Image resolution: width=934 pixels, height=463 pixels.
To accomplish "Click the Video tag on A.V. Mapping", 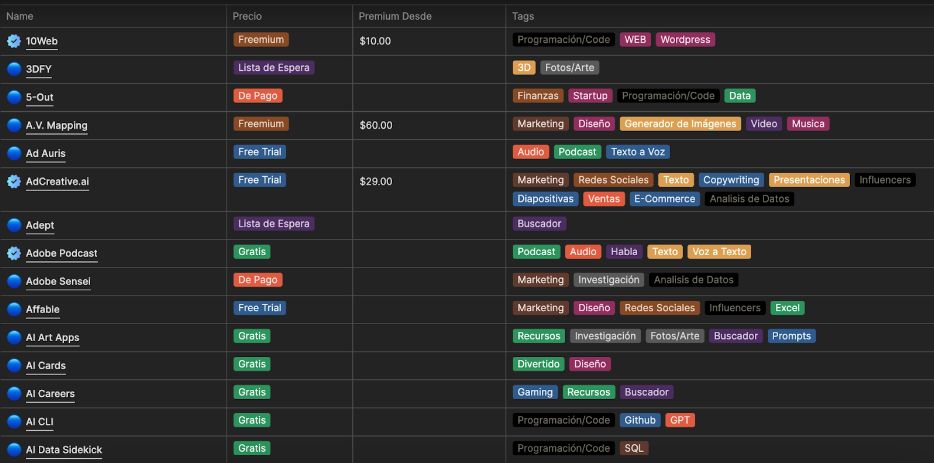I will [764, 124].
